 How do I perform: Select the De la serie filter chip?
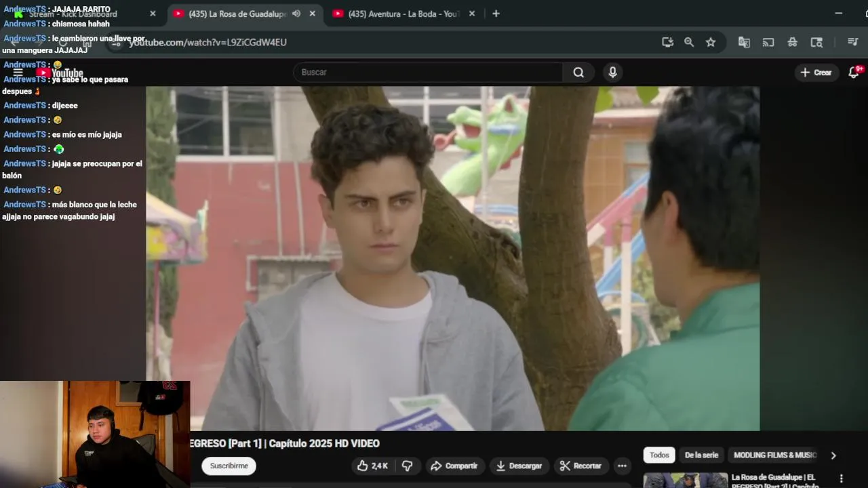tap(701, 455)
